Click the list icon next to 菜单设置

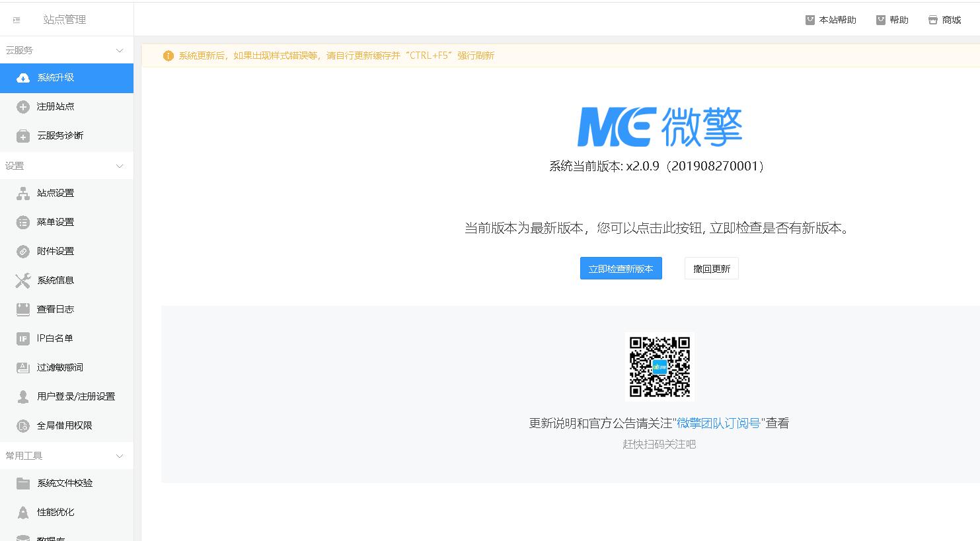tap(23, 223)
